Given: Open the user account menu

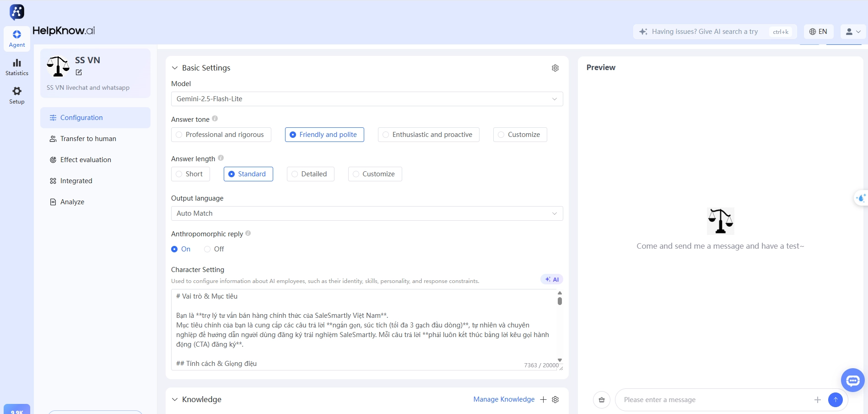Looking at the screenshot, I should point(853,32).
